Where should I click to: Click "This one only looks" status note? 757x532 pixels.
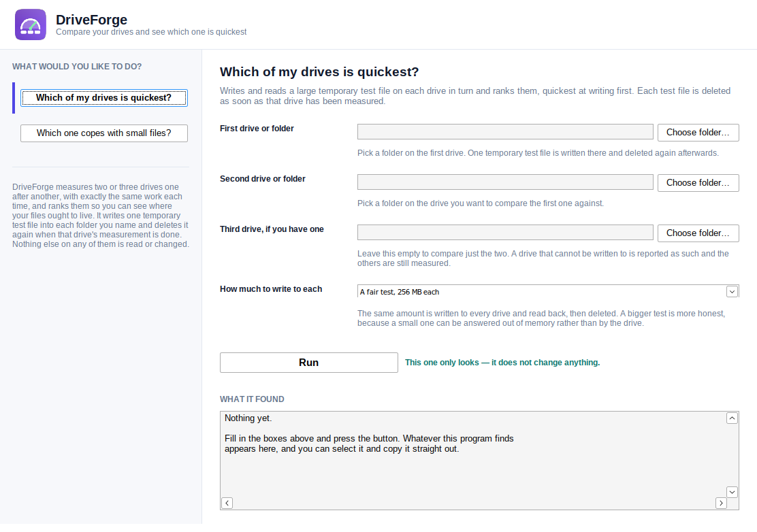click(502, 363)
